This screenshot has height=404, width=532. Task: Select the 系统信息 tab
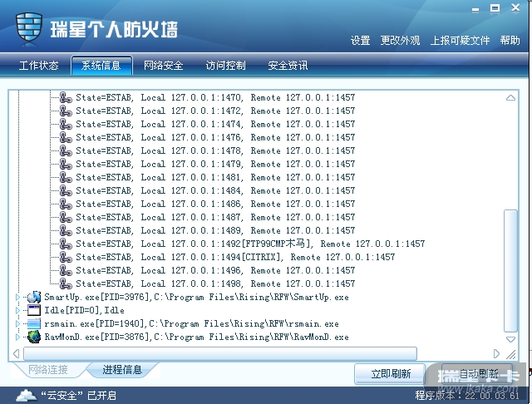click(101, 65)
